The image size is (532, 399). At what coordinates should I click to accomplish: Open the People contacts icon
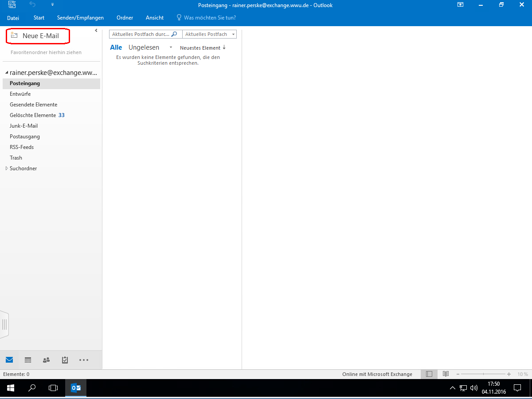point(46,360)
